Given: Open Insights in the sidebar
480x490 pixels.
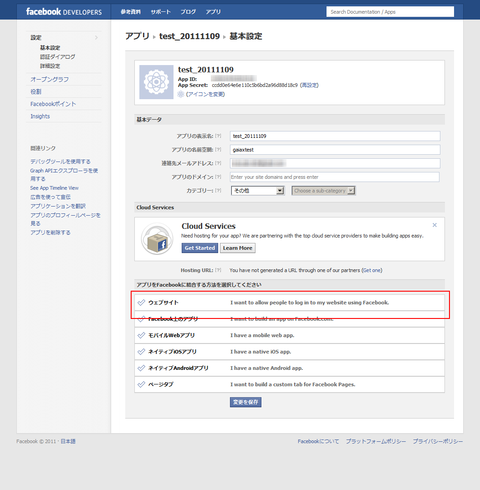Looking at the screenshot, I should click(40, 116).
